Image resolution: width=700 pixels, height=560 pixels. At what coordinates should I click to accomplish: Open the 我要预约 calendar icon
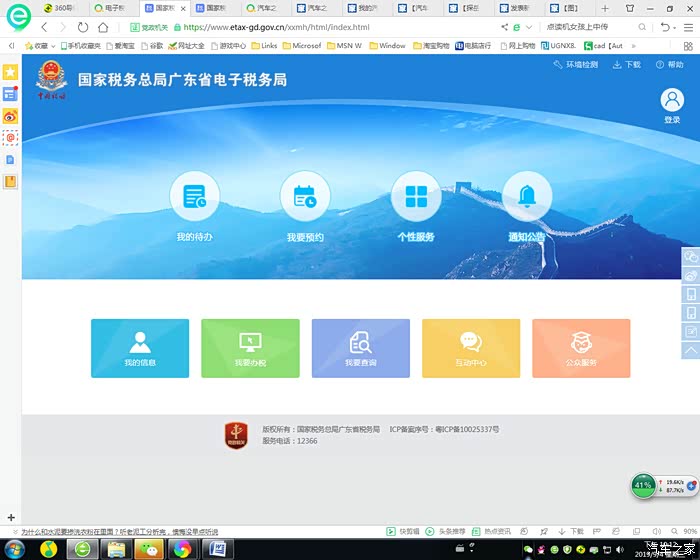(305, 196)
